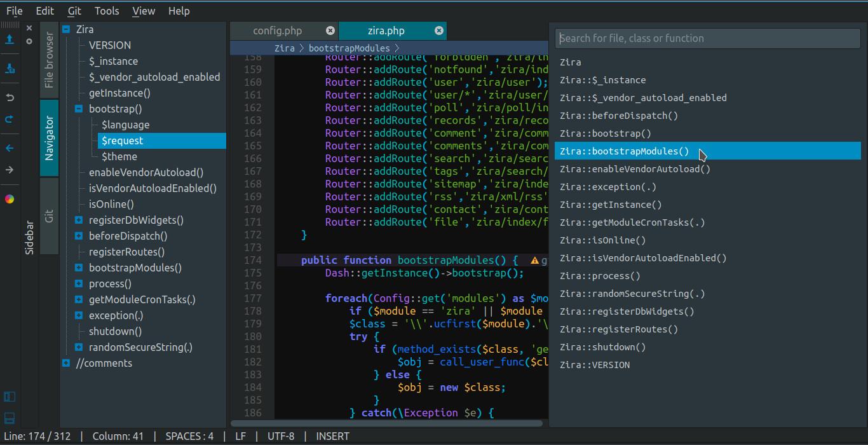Focus the search for file, class or function field
The width and height of the screenshot is (868, 445).
click(707, 38)
